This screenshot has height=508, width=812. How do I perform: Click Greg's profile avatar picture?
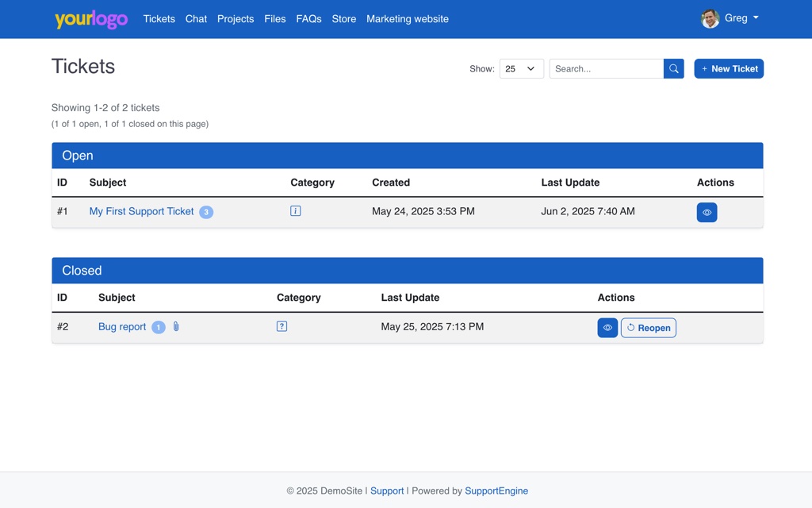(x=710, y=18)
